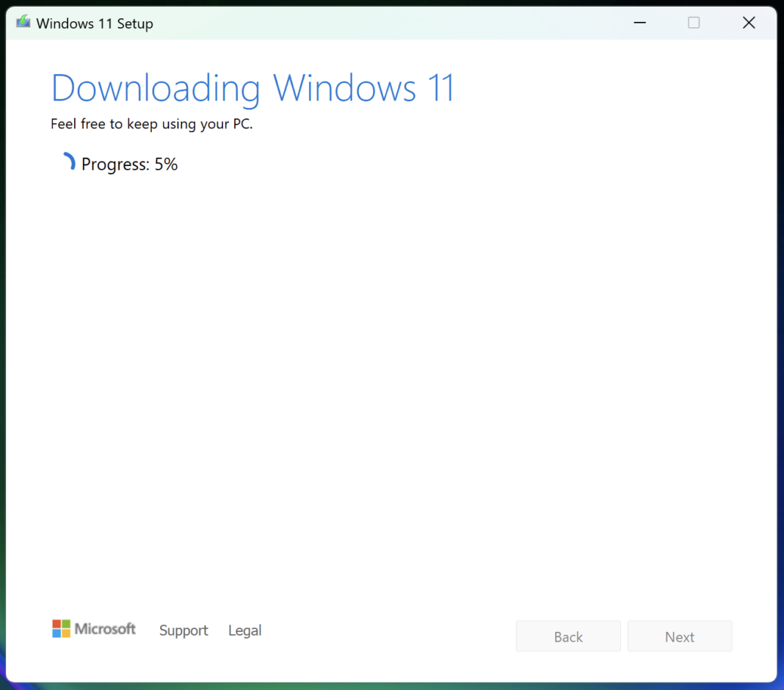Click the Next button
The height and width of the screenshot is (690, 784).
(679, 636)
